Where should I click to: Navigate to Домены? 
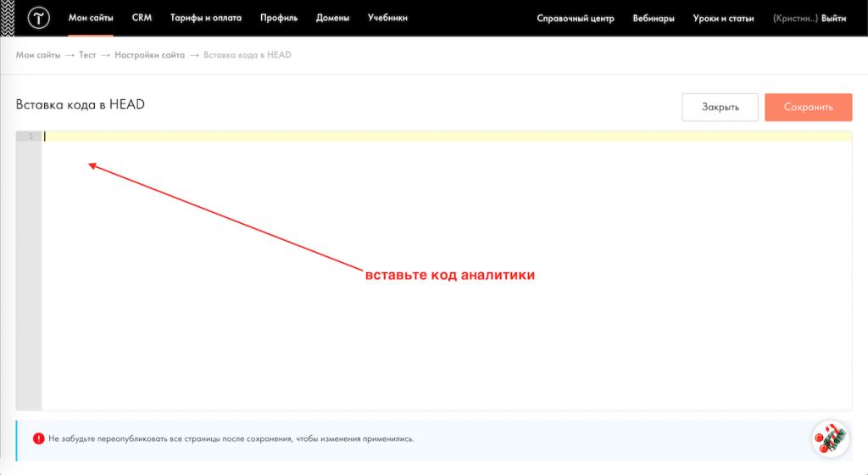pos(333,18)
